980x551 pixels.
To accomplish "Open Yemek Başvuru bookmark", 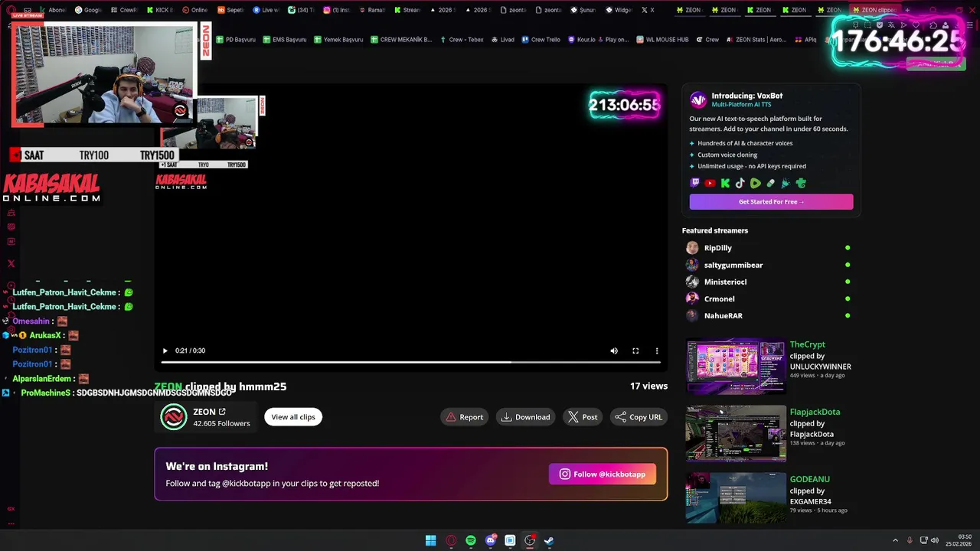I will point(338,39).
